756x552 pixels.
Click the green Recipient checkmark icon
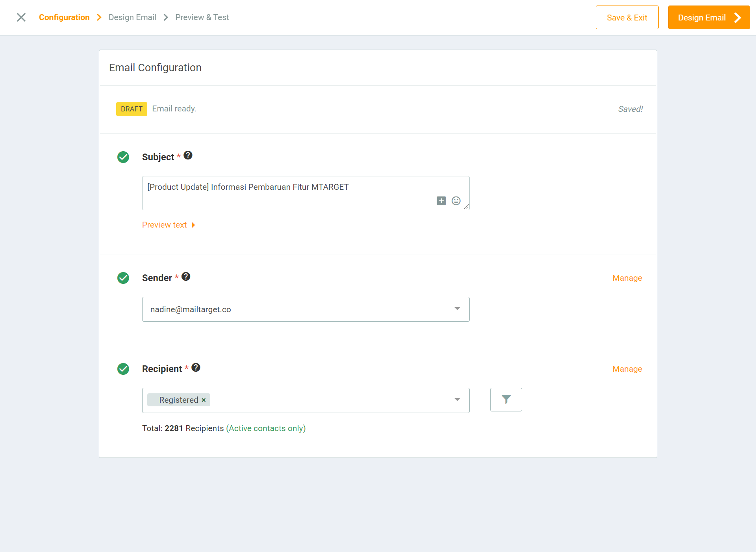pyautogui.click(x=123, y=369)
